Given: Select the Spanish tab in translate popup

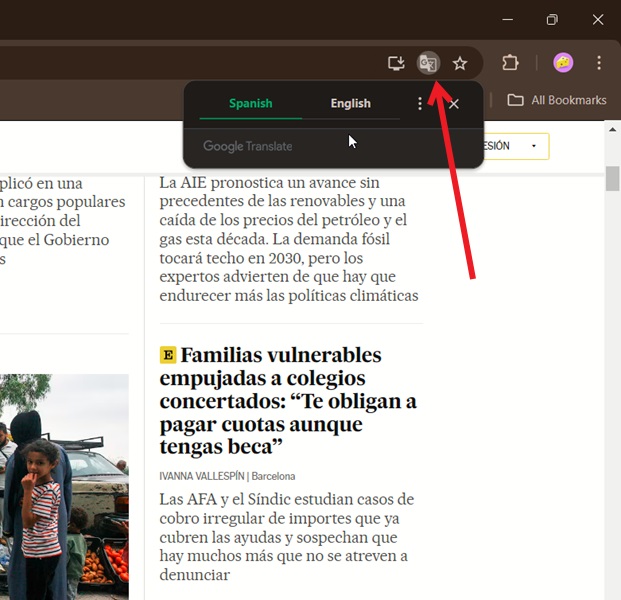Looking at the screenshot, I should point(251,103).
